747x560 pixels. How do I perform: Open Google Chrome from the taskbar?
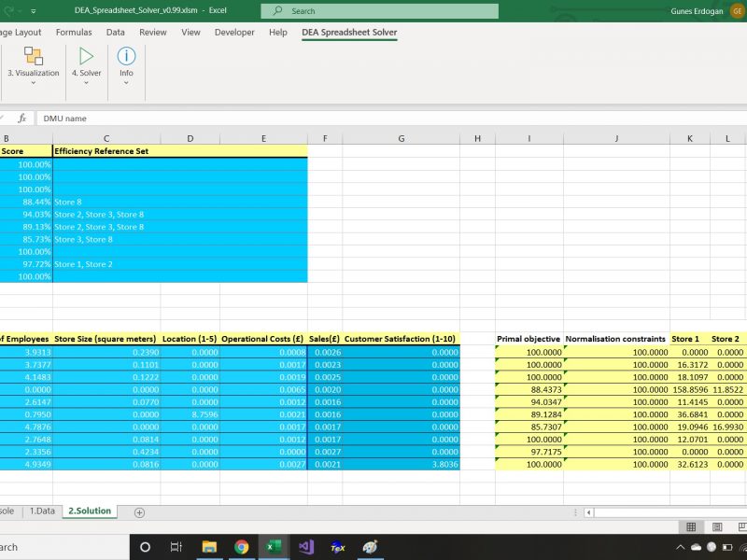241,548
